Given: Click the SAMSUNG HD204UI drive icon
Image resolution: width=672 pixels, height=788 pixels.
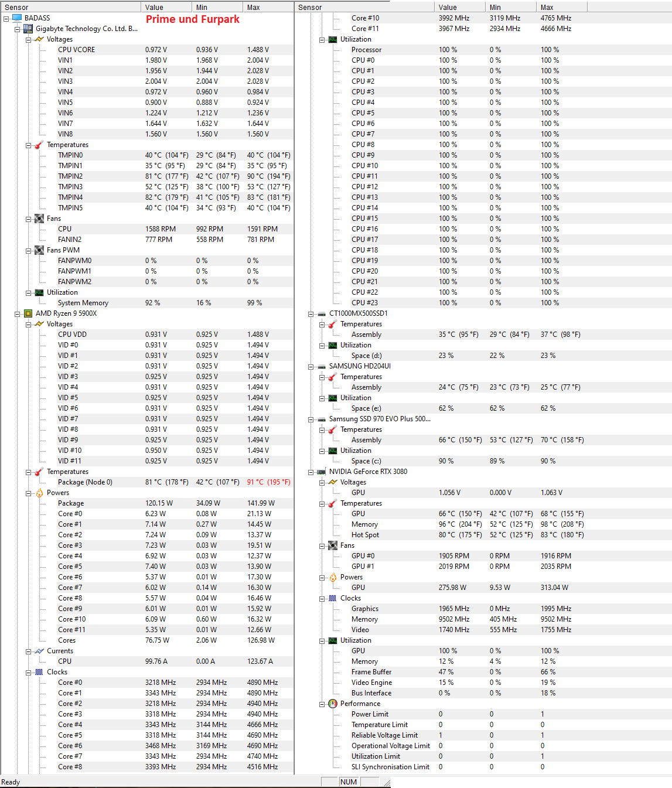Looking at the screenshot, I should pyautogui.click(x=322, y=366).
